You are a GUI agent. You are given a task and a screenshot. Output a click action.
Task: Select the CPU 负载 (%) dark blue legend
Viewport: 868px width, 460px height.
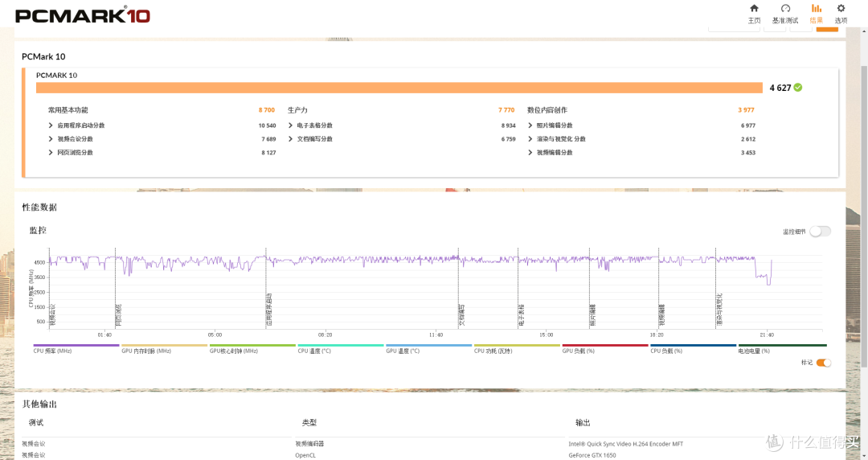pos(693,349)
